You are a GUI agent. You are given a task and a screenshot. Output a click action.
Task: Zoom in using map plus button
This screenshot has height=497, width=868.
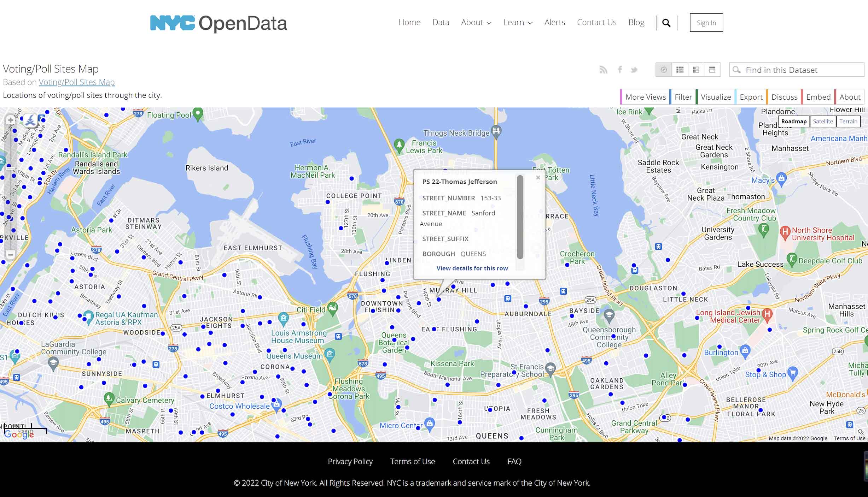pos(10,120)
